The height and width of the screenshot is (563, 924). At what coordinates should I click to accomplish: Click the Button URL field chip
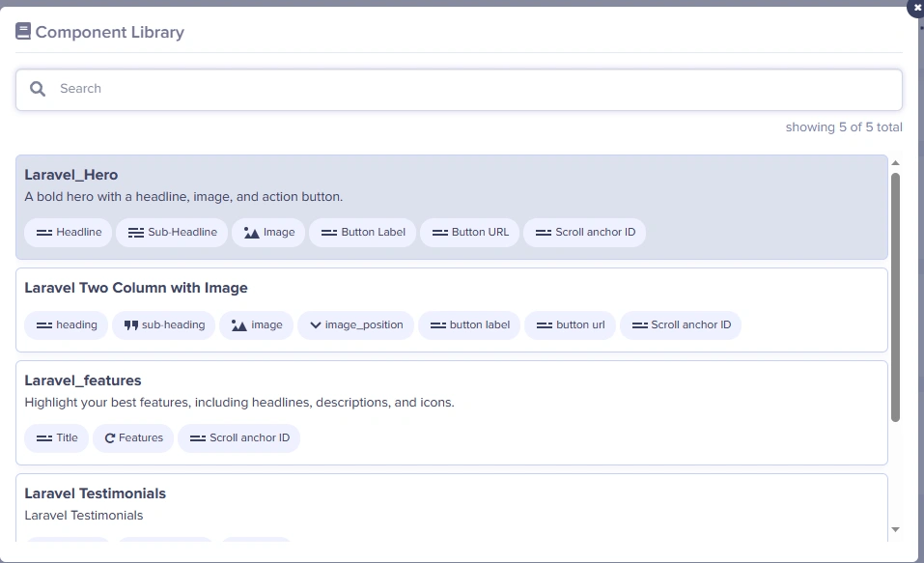coord(469,233)
